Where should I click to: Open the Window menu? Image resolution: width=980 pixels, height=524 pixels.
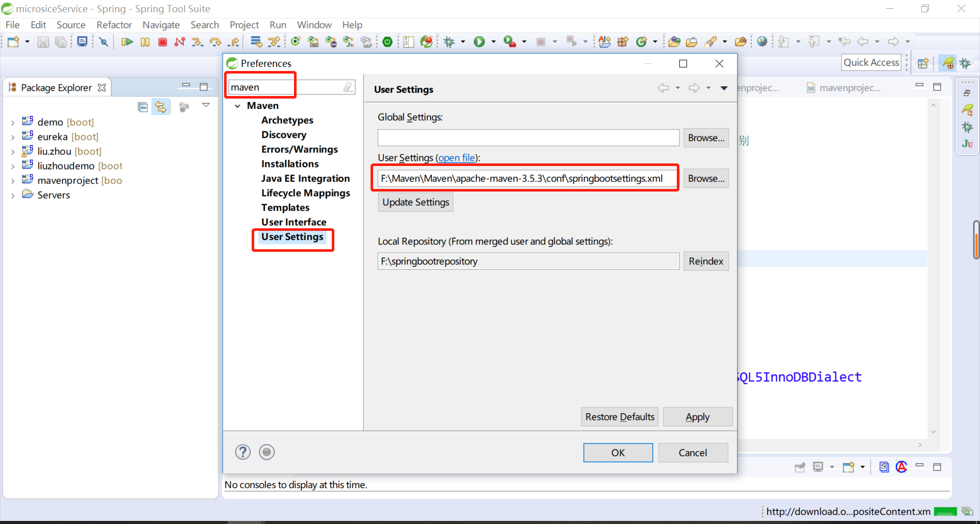314,25
